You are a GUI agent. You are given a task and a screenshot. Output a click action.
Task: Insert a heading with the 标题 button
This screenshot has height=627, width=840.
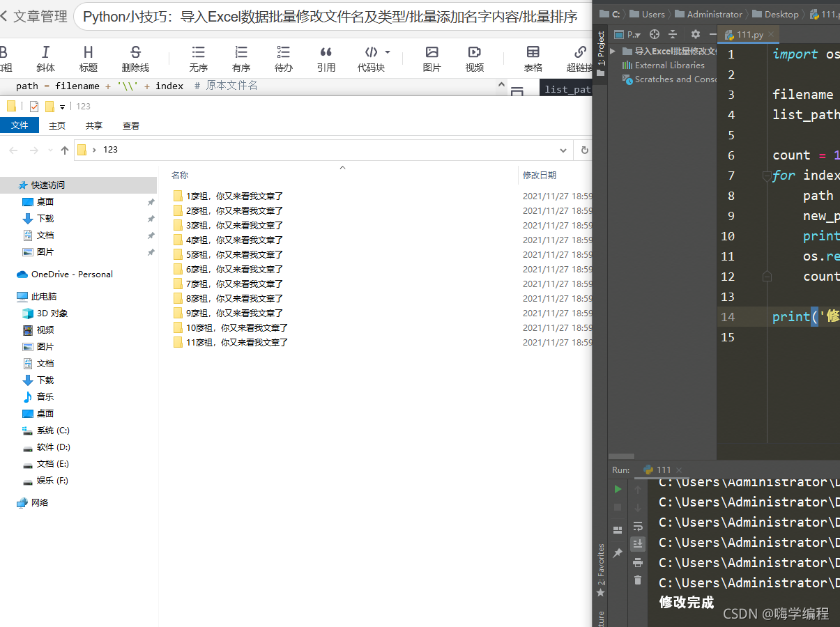88,59
